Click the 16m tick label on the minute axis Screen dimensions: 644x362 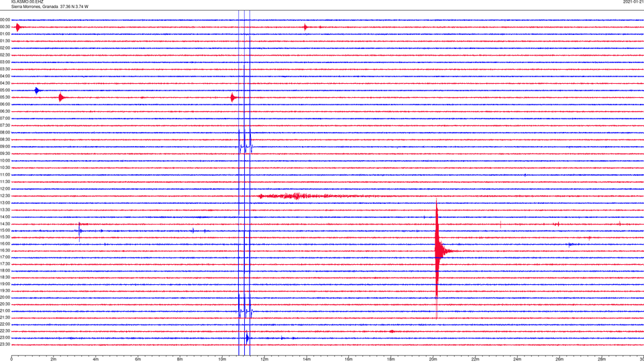point(349,359)
